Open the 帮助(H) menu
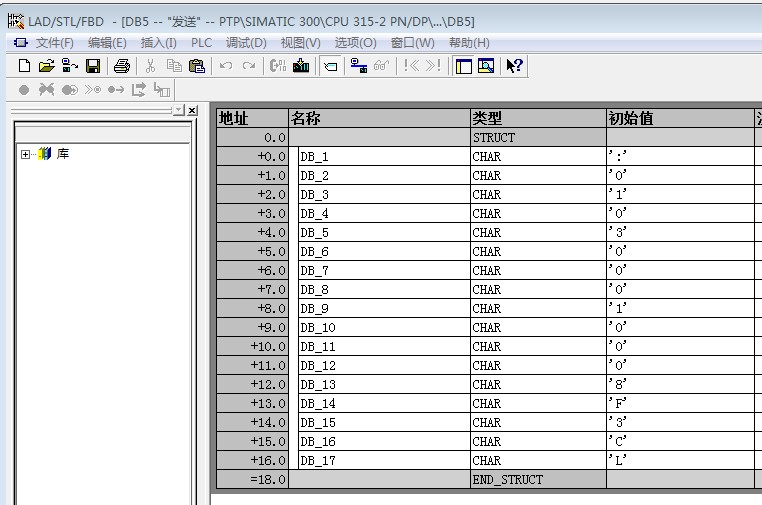 click(469, 43)
